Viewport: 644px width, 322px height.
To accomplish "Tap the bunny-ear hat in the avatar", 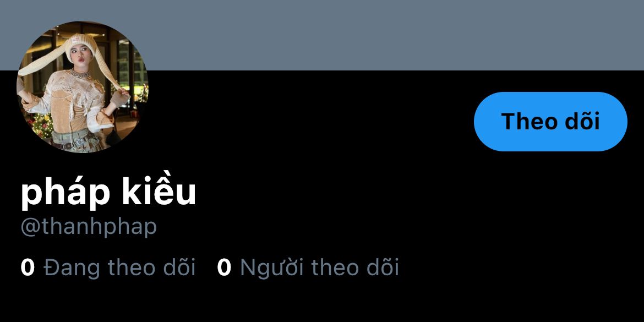I will tap(81, 45).
